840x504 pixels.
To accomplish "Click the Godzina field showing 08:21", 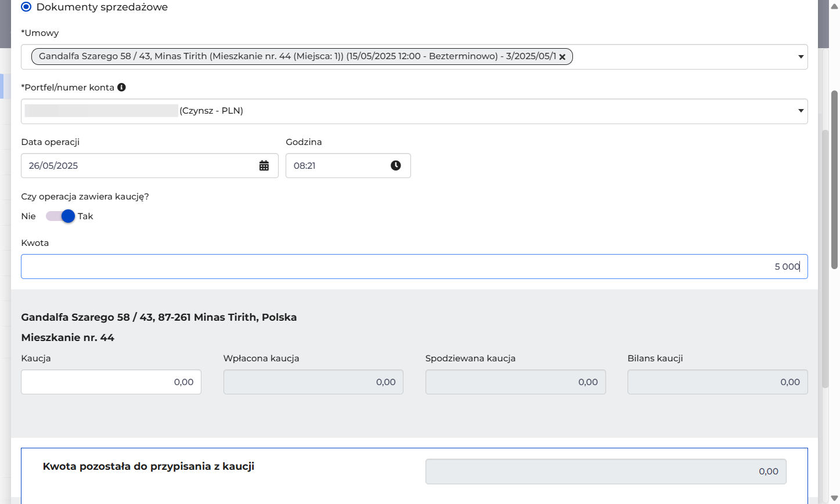I will (348, 165).
